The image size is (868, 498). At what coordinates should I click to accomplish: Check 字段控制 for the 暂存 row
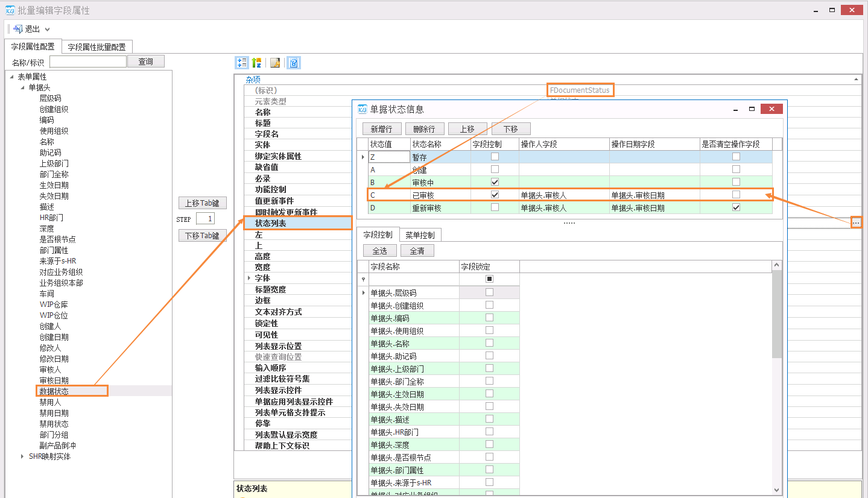(x=495, y=157)
